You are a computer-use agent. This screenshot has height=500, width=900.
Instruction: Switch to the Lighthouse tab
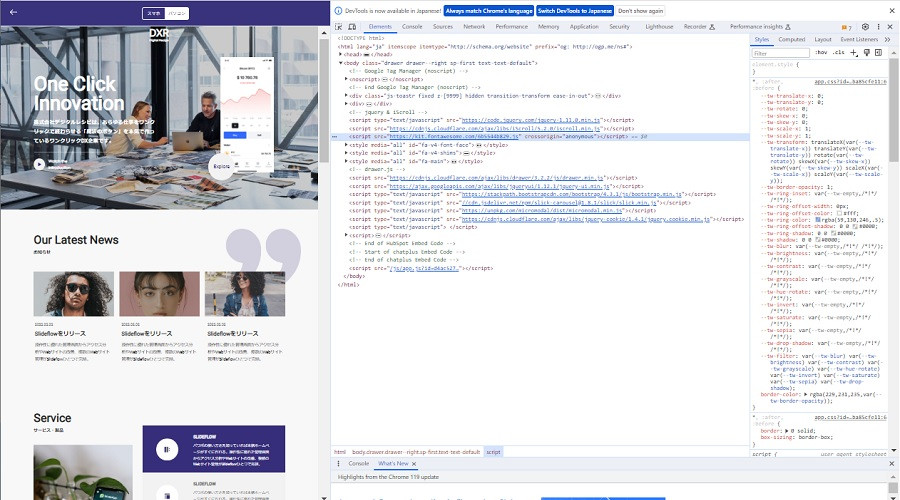(659, 27)
